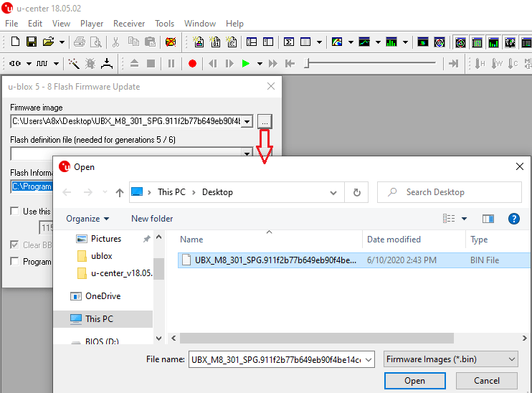Image resolution: width=532 pixels, height=393 pixels.
Task: Click the red Record button
Action: 192,63
